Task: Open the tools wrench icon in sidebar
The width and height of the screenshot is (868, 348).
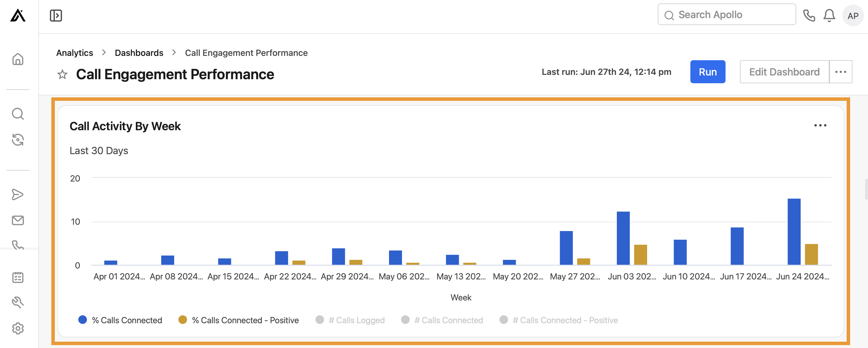Action: tap(18, 302)
